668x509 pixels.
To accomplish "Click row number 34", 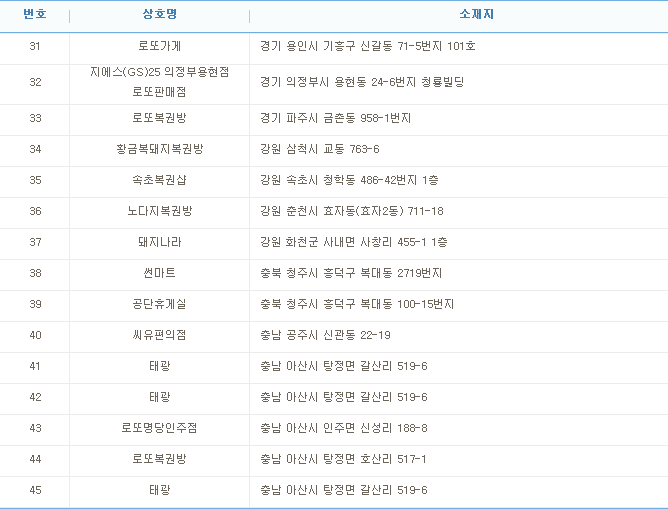I will tap(35, 149).
